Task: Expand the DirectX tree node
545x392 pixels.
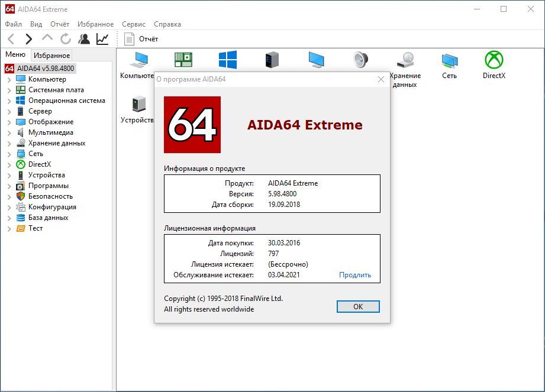Action: [x=9, y=165]
